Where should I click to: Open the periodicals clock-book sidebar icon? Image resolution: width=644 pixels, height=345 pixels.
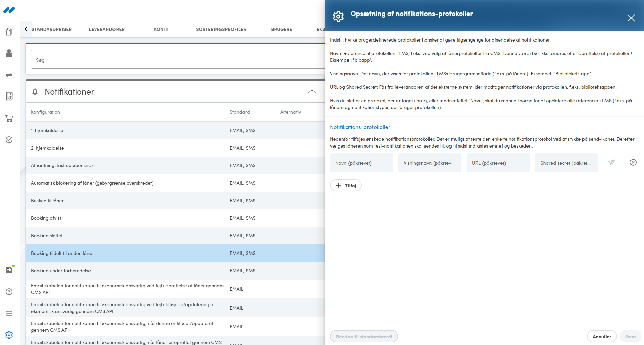[9, 97]
